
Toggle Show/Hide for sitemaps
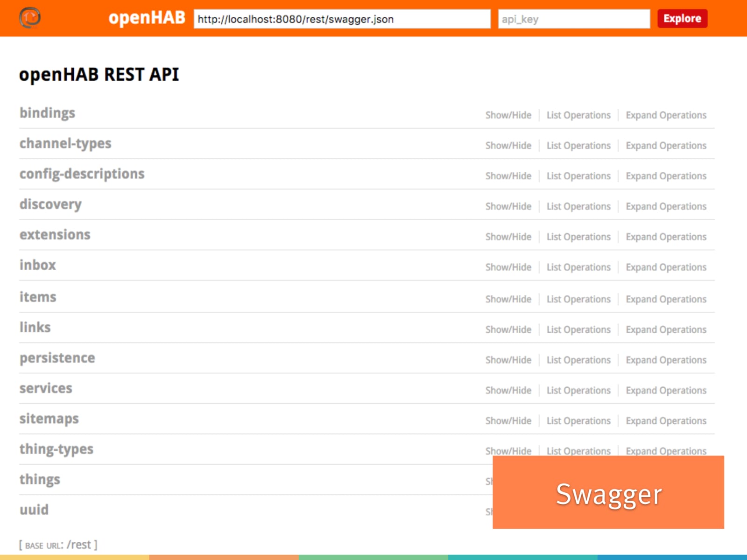(x=508, y=421)
